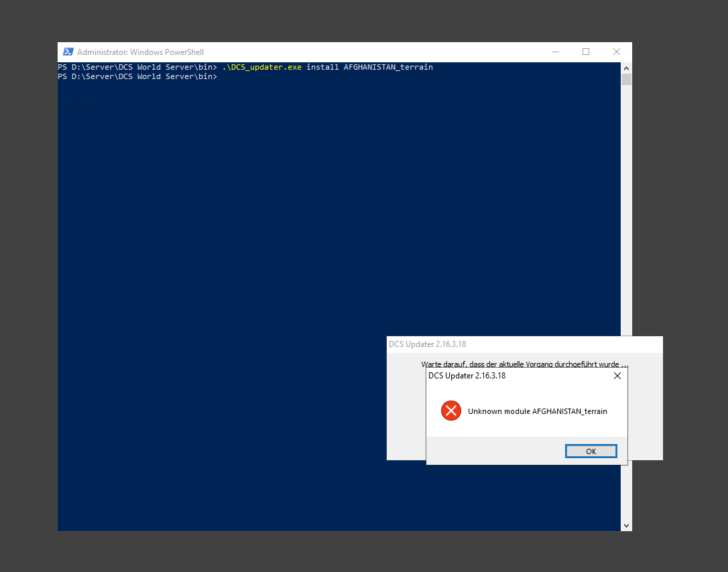728x572 pixels.
Task: Click the second PowerShell prompt line
Action: click(x=137, y=76)
